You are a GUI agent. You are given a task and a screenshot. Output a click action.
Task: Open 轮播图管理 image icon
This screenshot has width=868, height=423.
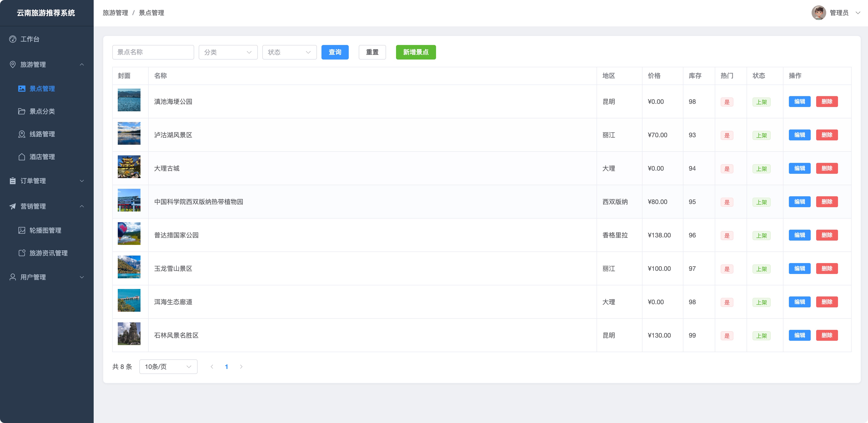coord(22,230)
